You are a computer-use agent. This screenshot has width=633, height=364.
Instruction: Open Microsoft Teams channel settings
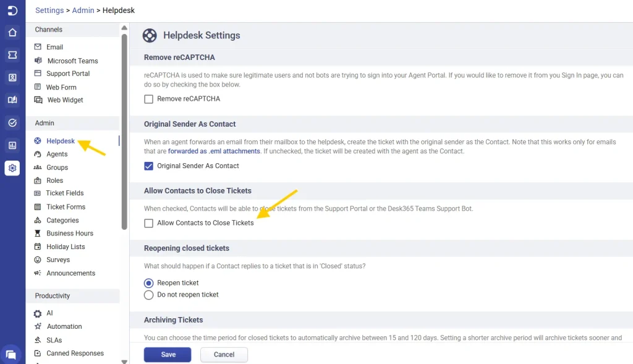coord(72,61)
